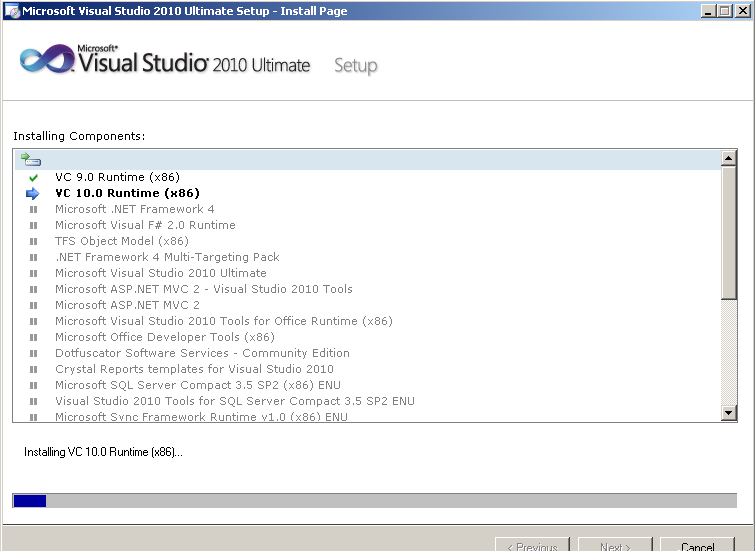Click the components list scrollbar thumb
Image resolution: width=755 pixels, height=551 pixels.
coord(729,233)
